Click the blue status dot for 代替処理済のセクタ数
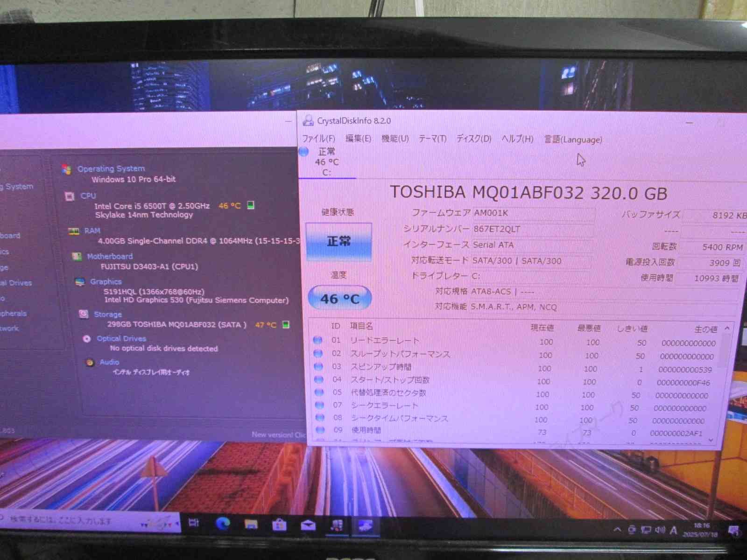The image size is (747, 560). [x=319, y=392]
